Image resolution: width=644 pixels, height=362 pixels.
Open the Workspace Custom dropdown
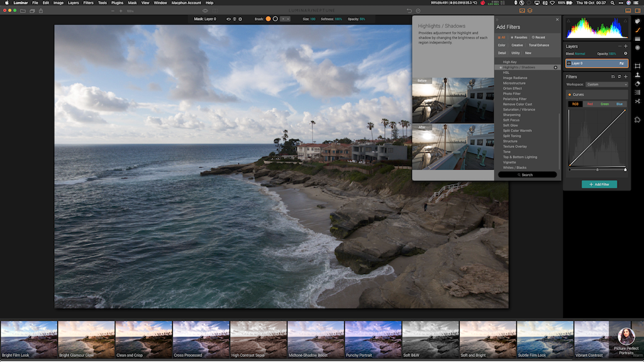click(606, 84)
